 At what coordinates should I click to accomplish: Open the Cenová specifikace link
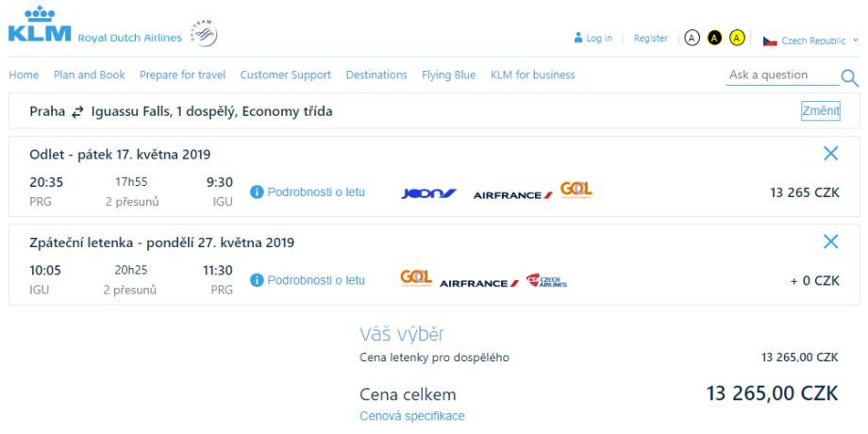[x=412, y=416]
